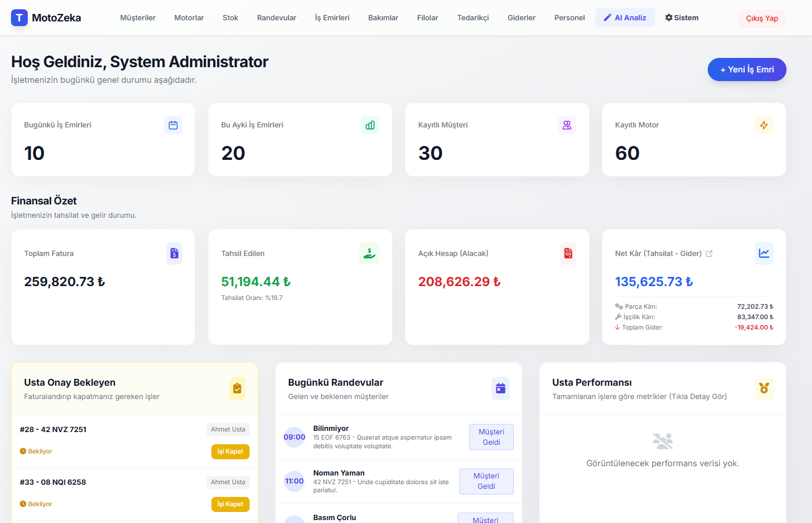Click the hand-money icon in Tahsil Edilen card

370,253
